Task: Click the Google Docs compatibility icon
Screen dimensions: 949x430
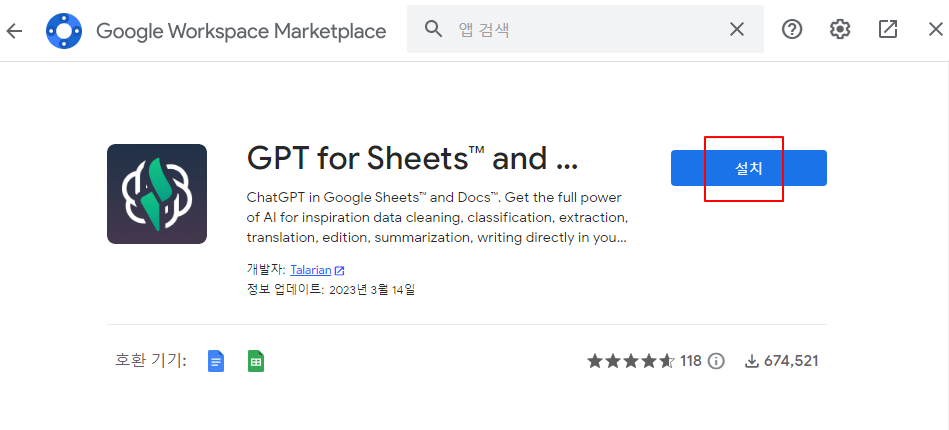Action: click(x=216, y=361)
